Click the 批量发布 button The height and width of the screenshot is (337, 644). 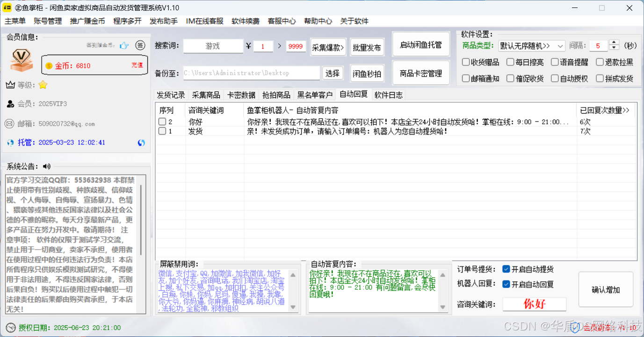coord(367,47)
